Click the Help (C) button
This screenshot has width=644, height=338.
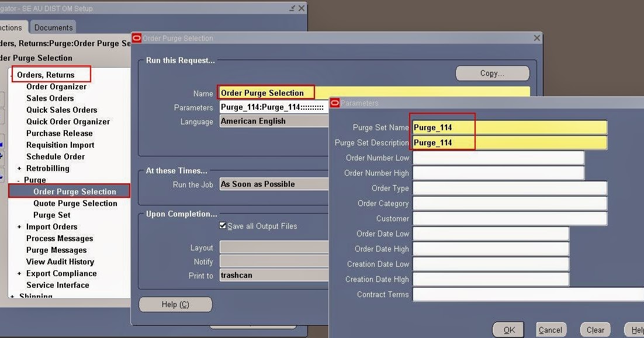click(175, 304)
